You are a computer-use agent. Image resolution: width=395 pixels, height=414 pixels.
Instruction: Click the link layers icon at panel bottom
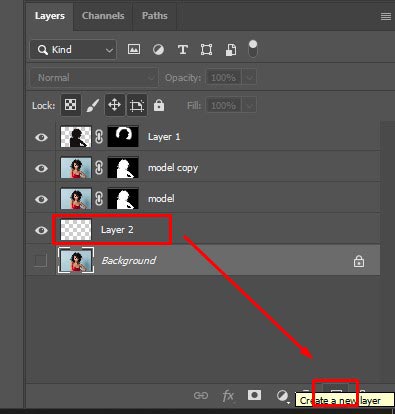click(201, 395)
